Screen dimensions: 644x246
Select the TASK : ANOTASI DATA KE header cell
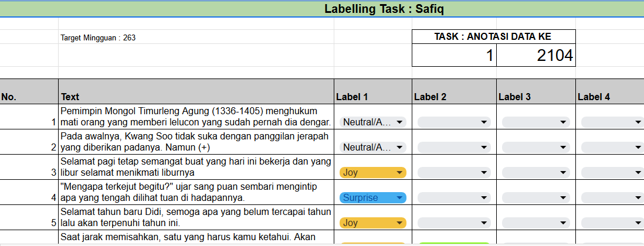[x=494, y=36]
